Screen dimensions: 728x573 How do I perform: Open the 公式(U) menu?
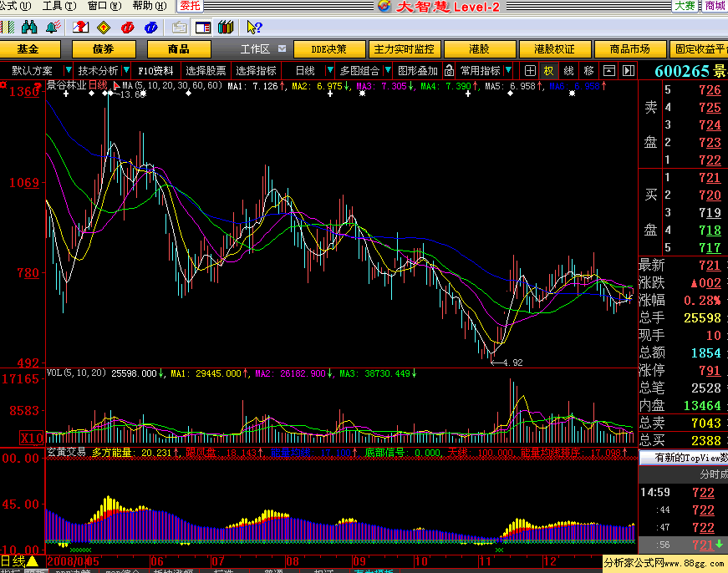pyautogui.click(x=16, y=6)
